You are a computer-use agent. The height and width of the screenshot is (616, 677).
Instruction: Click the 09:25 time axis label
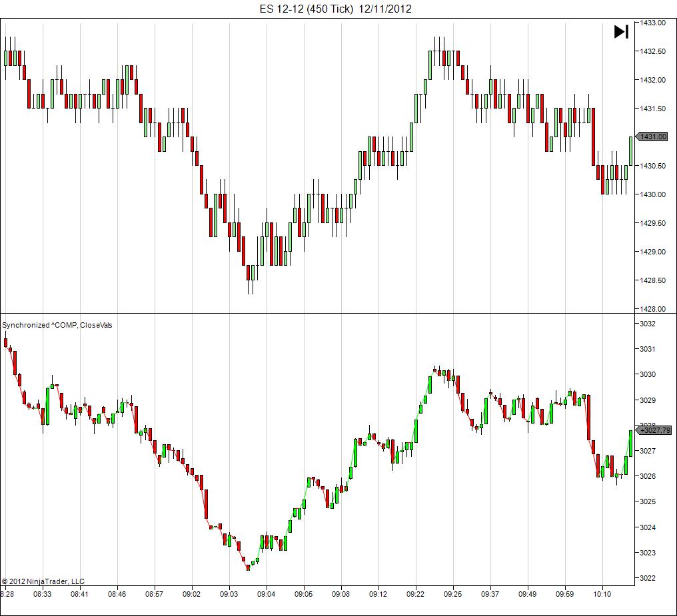pyautogui.click(x=453, y=594)
